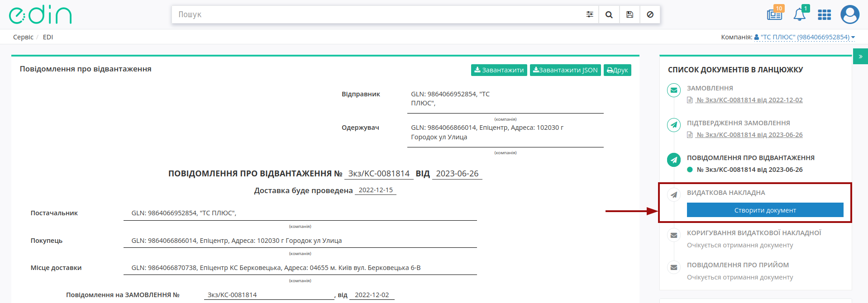This screenshot has height=303, width=868.
Task: Click document number field Зкз/КС-0081814 in title
Action: tap(379, 174)
